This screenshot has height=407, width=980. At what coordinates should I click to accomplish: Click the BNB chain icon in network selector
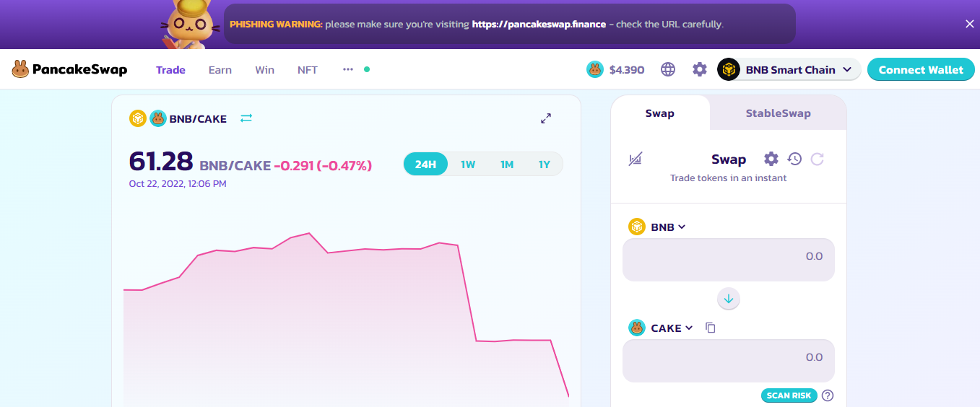click(729, 70)
